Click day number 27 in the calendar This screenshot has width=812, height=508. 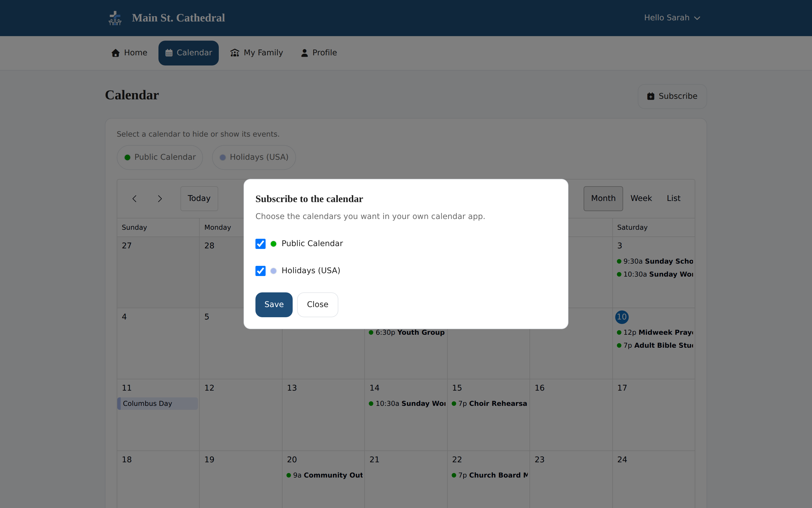click(127, 246)
